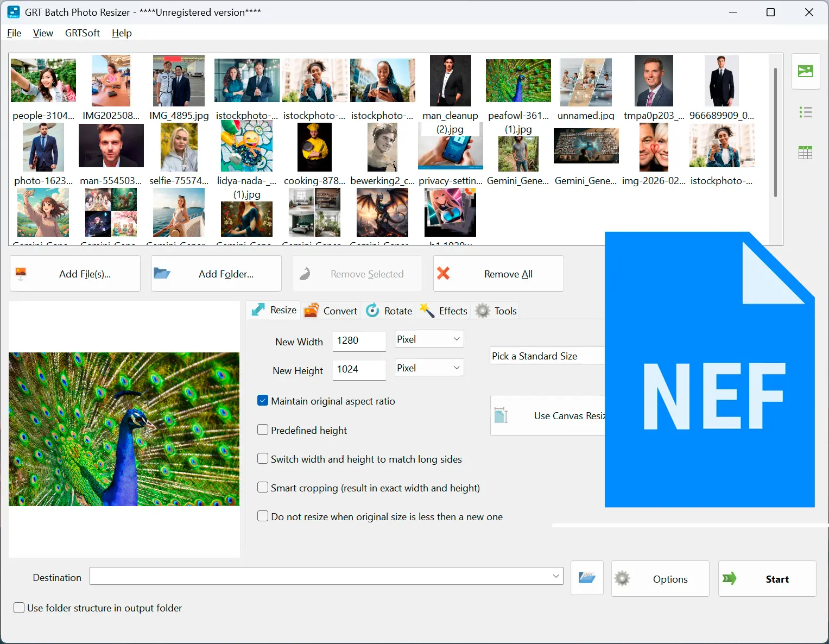829x644 pixels.
Task: Tick Smart cropping checkbox
Action: (263, 488)
